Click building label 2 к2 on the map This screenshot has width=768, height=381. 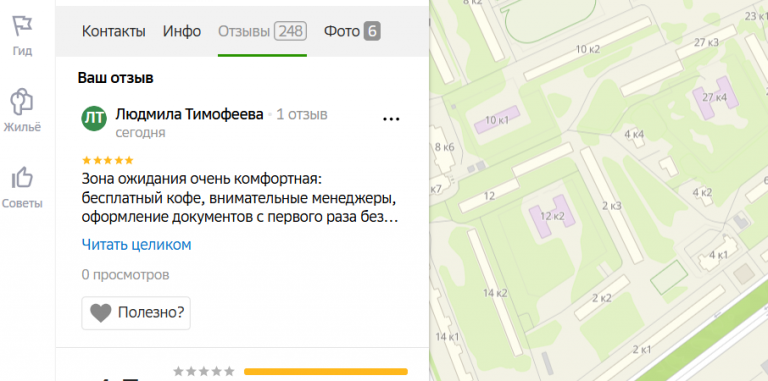602,298
